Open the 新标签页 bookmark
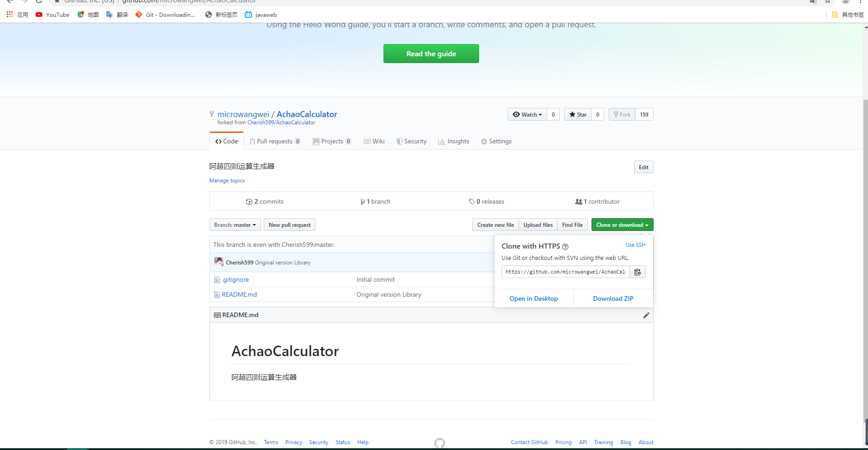868x450 pixels. coord(221,15)
